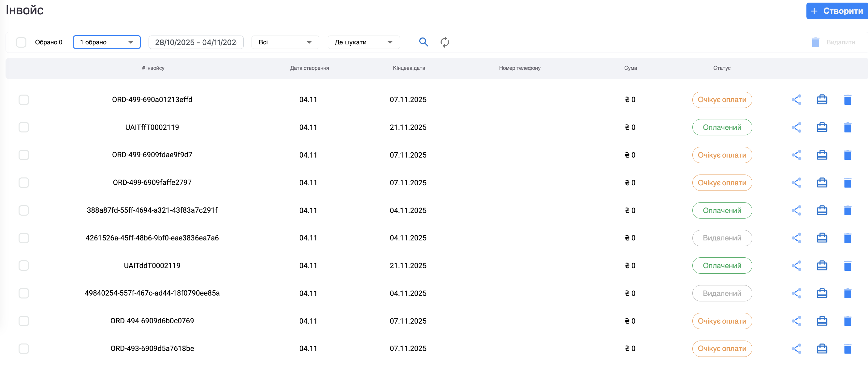868x366 pixels.
Task: Toggle the select-all checkbox near Обрано 0
Action: [x=21, y=42]
